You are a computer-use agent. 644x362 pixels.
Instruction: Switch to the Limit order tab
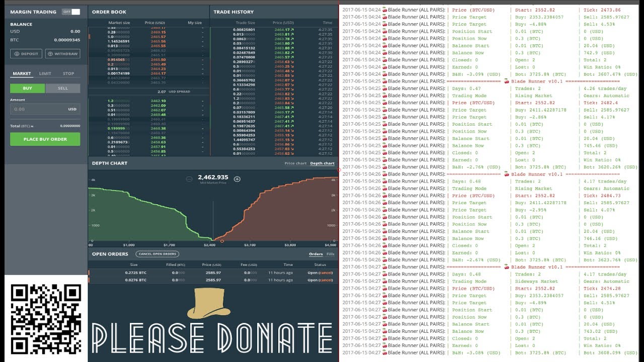(45, 73)
